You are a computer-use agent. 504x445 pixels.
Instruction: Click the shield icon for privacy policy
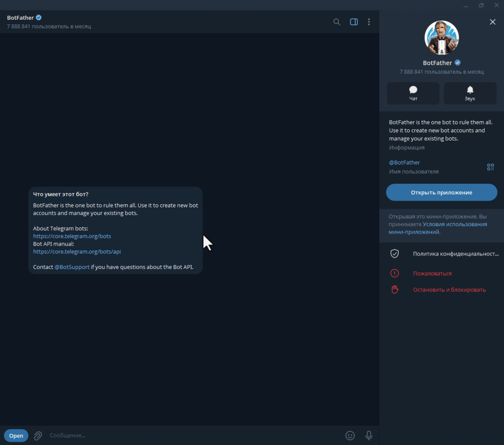click(x=394, y=254)
